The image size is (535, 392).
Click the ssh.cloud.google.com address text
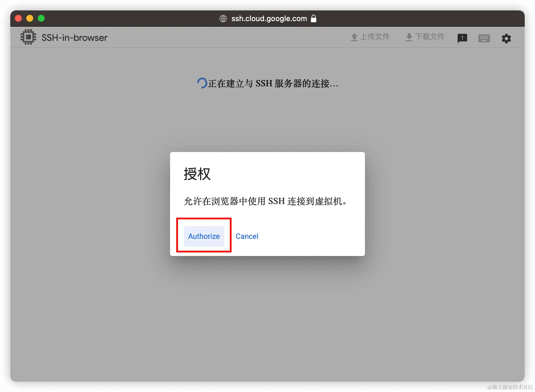(x=269, y=18)
